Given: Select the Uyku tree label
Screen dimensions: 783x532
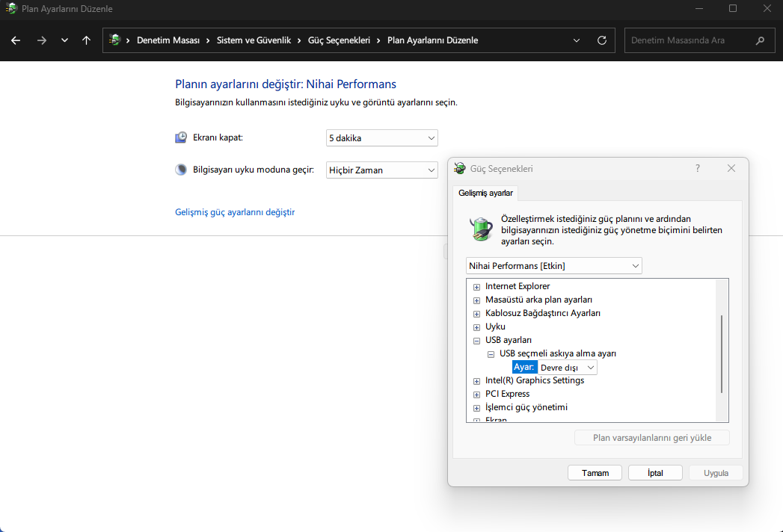Looking at the screenshot, I should pos(495,327).
